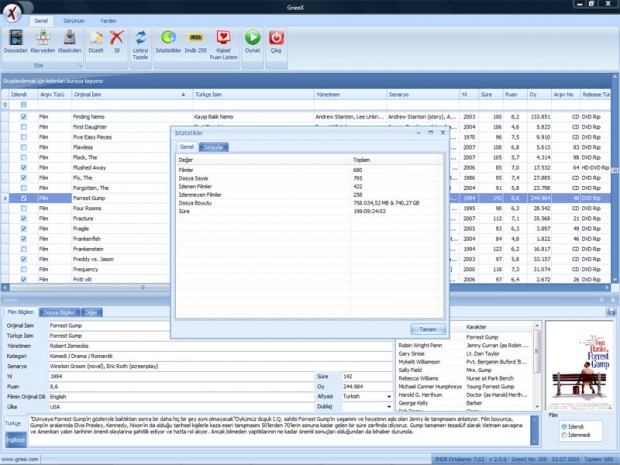This screenshot has width=620, height=465.
Task: Play movie with Oynat icon
Action: point(253,42)
